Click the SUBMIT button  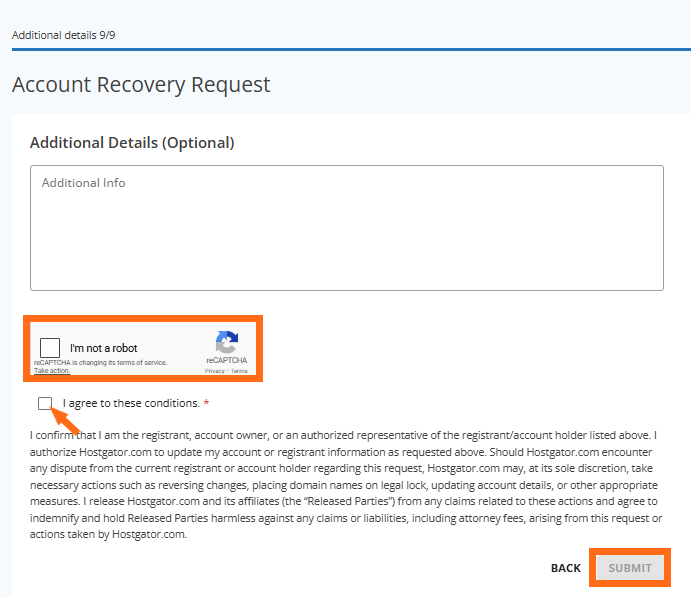630,568
